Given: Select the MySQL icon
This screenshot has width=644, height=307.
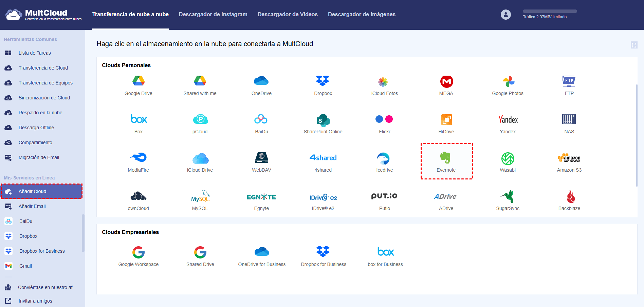Looking at the screenshot, I should pos(200,196).
